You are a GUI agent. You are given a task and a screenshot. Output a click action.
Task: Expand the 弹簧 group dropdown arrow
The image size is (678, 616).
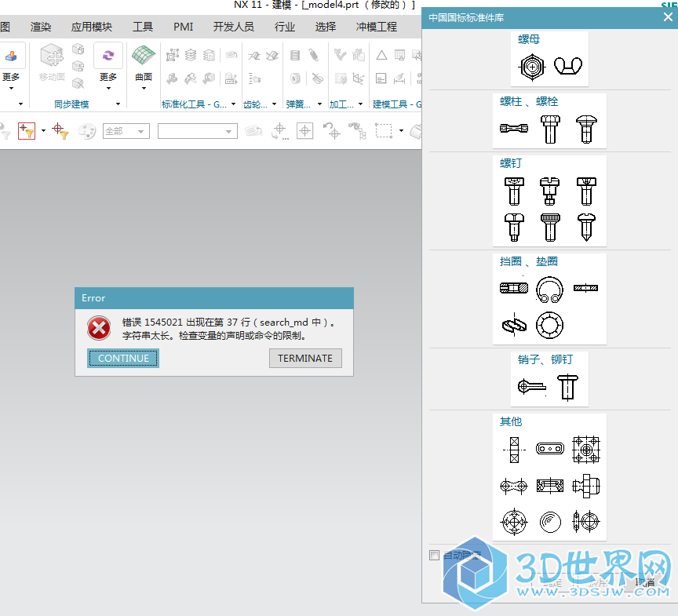(x=319, y=104)
